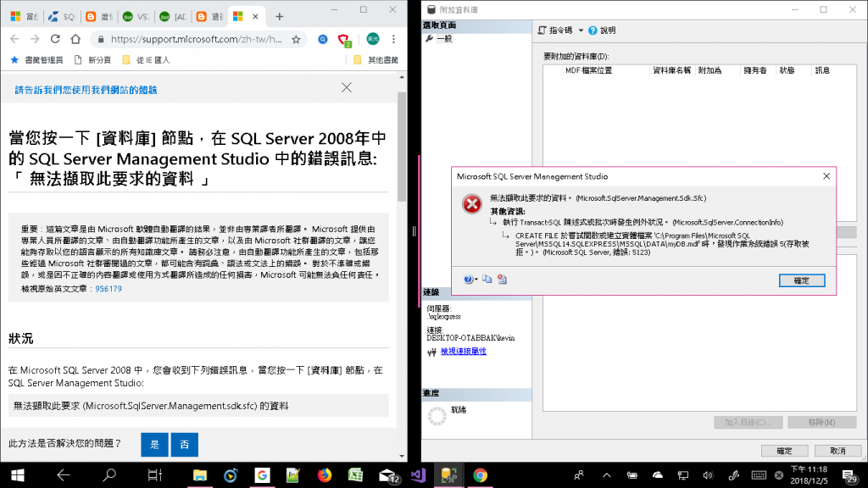
Task: Click the page vertical scrollbar thumb in Chrome
Action: 402,147
